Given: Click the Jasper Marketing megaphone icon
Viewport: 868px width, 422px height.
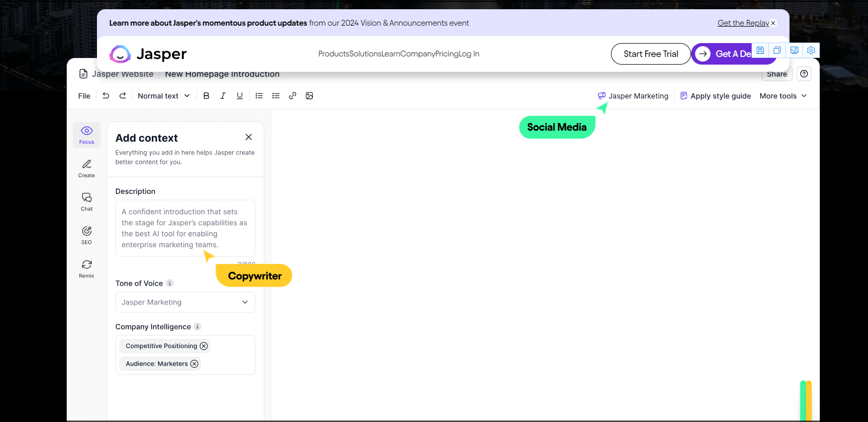Looking at the screenshot, I should [x=602, y=95].
